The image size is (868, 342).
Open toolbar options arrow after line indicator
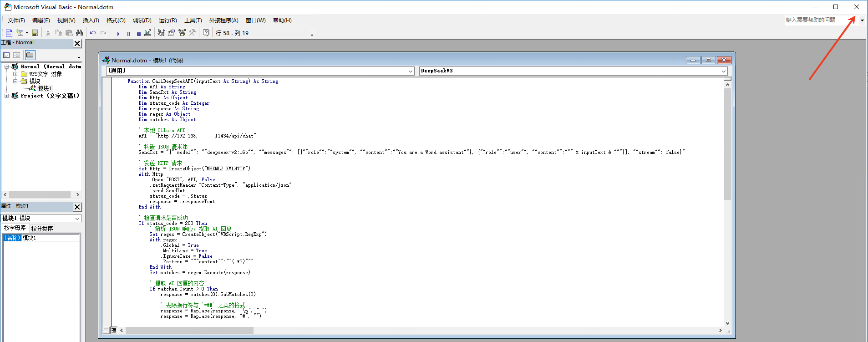coord(312,35)
